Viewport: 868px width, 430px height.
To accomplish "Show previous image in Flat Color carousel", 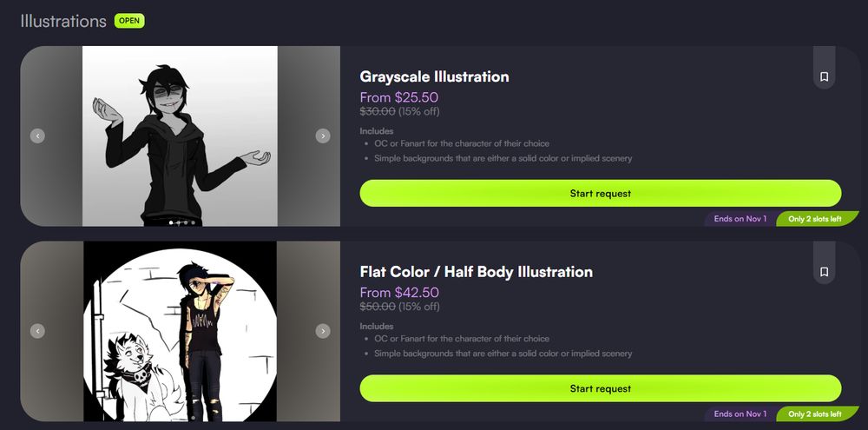I will coord(37,331).
